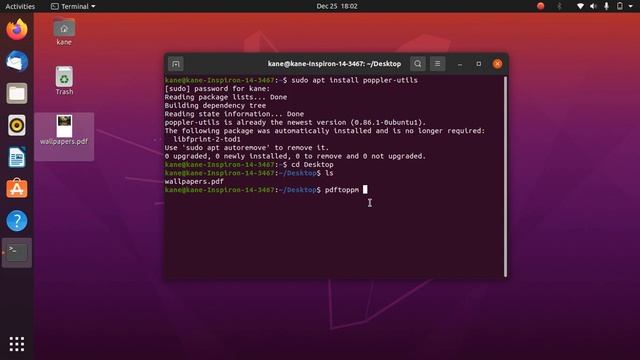Image resolution: width=640 pixels, height=360 pixels.
Task: Open new tab in terminal window
Action: click(x=176, y=64)
